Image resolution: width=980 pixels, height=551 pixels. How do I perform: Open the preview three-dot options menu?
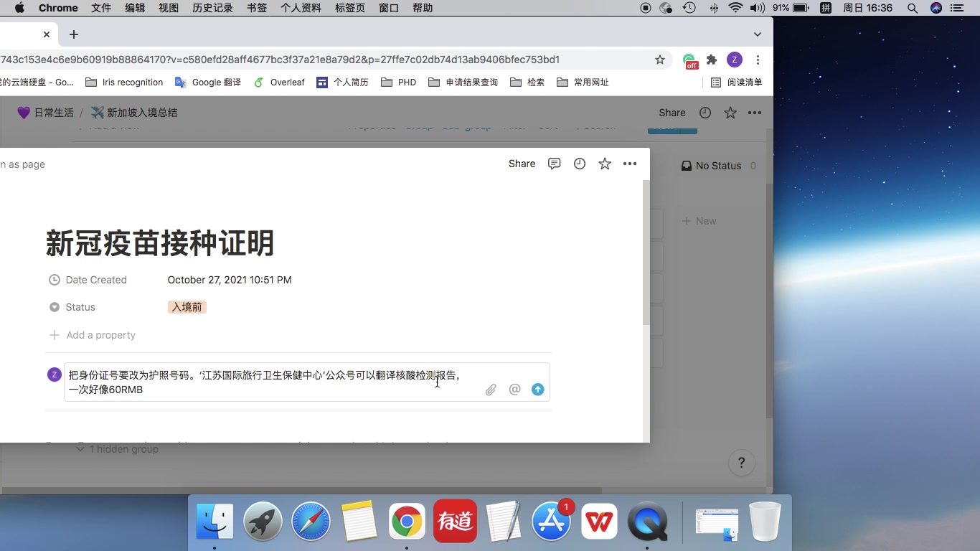630,164
